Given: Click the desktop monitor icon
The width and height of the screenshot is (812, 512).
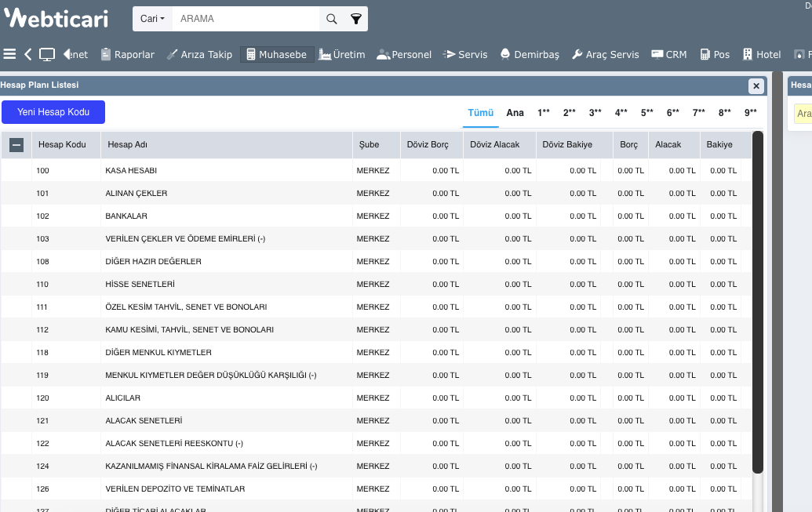Looking at the screenshot, I should 47,54.
